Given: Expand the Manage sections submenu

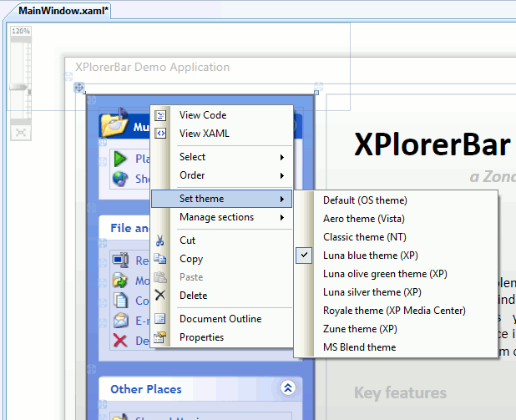Looking at the screenshot, I should (221, 217).
